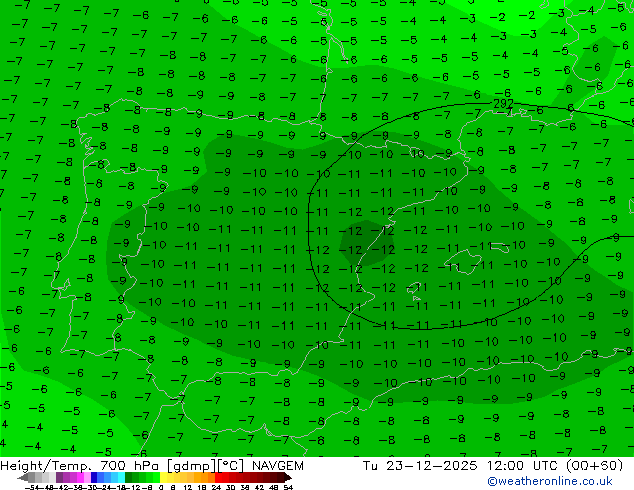The image size is (634, 490).
Task: Click the cyan swatch on the color scale
Action: point(121,477)
